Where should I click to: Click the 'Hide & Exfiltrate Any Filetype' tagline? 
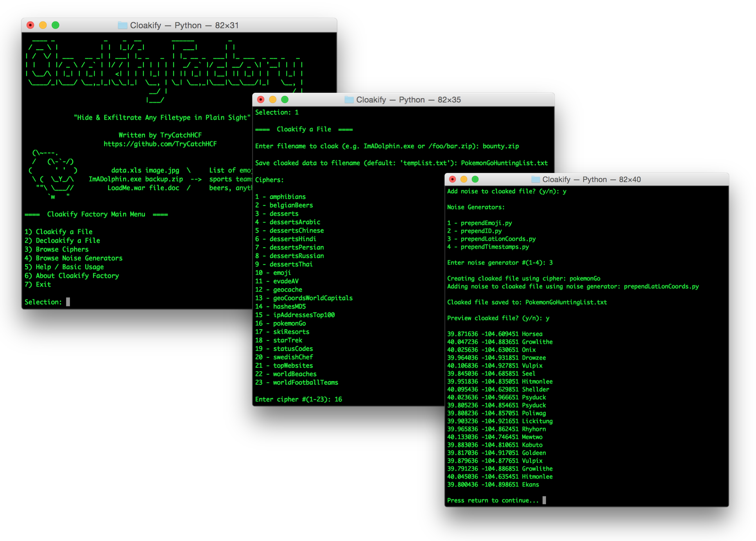click(162, 117)
